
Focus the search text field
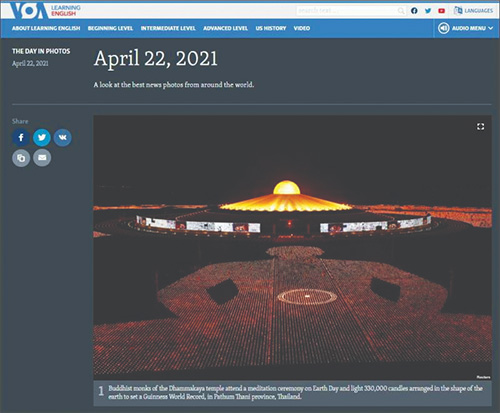(347, 11)
